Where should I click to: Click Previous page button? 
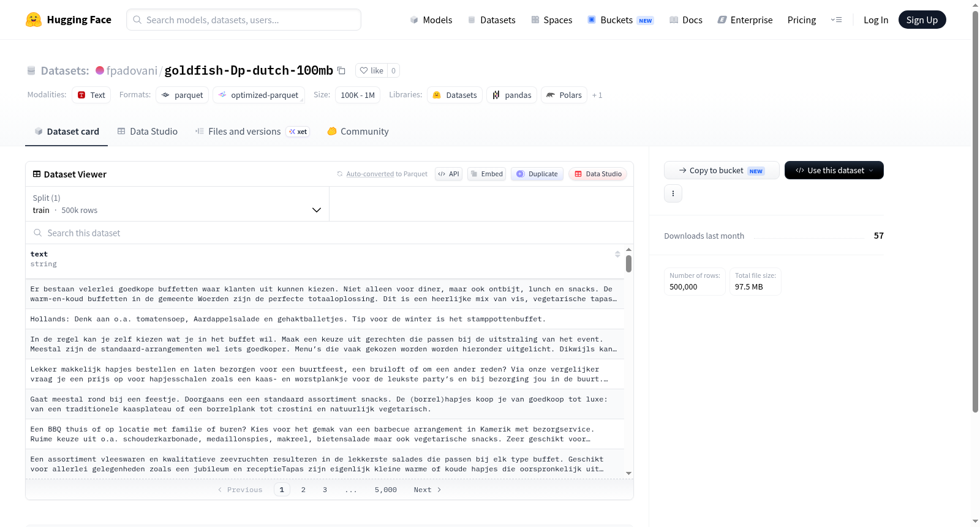click(x=240, y=490)
